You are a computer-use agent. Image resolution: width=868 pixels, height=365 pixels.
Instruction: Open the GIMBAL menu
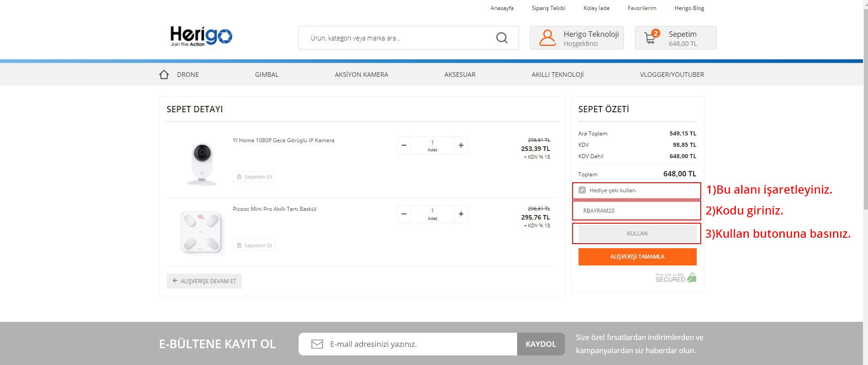[x=267, y=75]
